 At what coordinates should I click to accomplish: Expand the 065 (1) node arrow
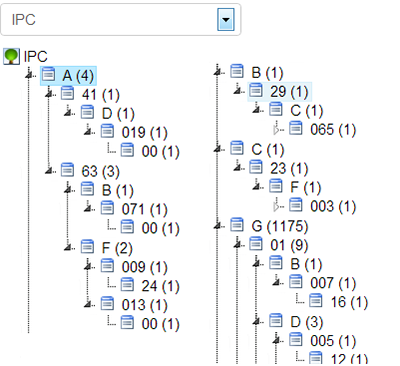[x=276, y=130]
